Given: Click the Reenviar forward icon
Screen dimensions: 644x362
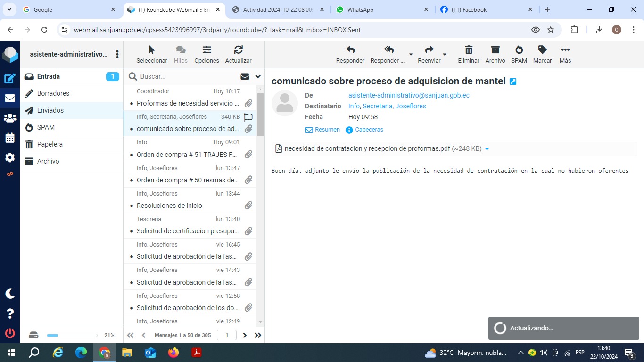Looking at the screenshot, I should (x=429, y=50).
